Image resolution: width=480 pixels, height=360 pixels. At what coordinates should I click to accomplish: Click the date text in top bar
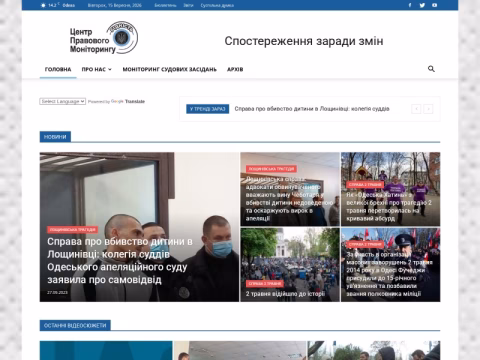pyautogui.click(x=114, y=5)
